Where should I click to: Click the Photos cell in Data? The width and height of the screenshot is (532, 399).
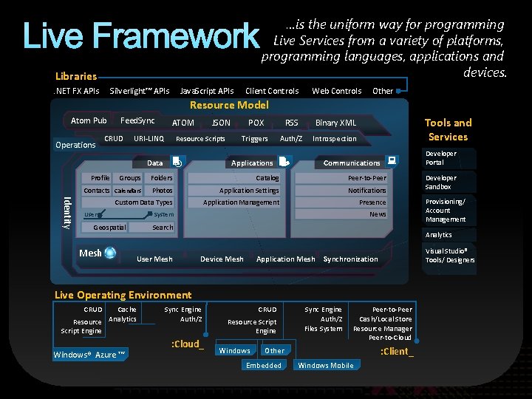click(160, 191)
